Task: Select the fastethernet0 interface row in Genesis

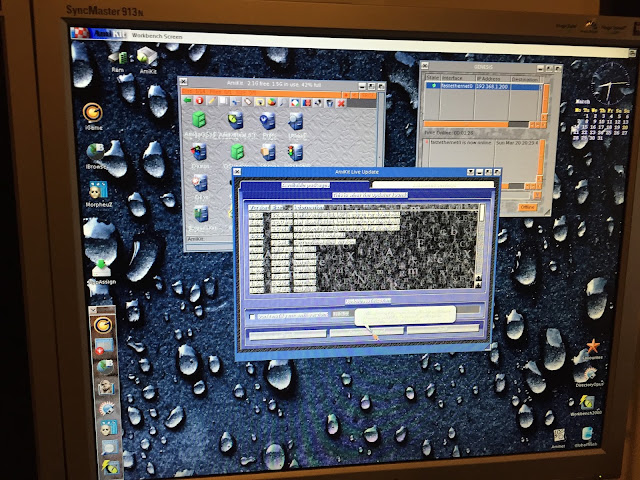Action: pyautogui.click(x=483, y=87)
